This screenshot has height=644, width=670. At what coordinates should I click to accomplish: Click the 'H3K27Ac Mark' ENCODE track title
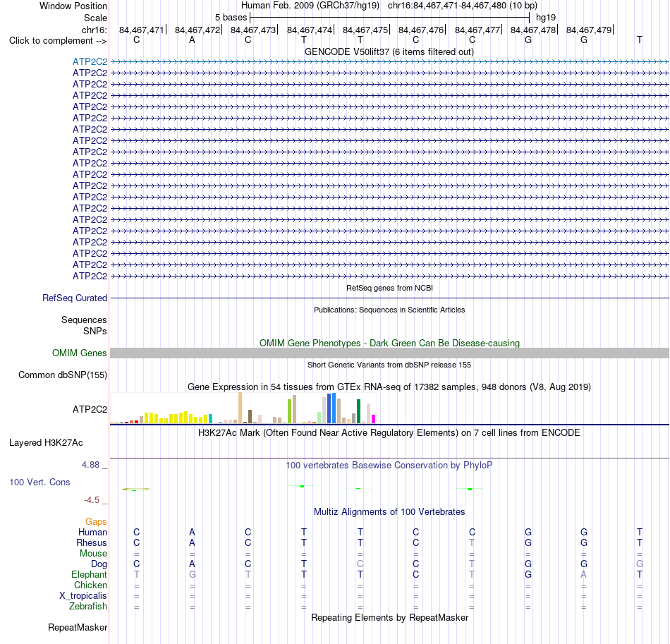[x=389, y=432]
